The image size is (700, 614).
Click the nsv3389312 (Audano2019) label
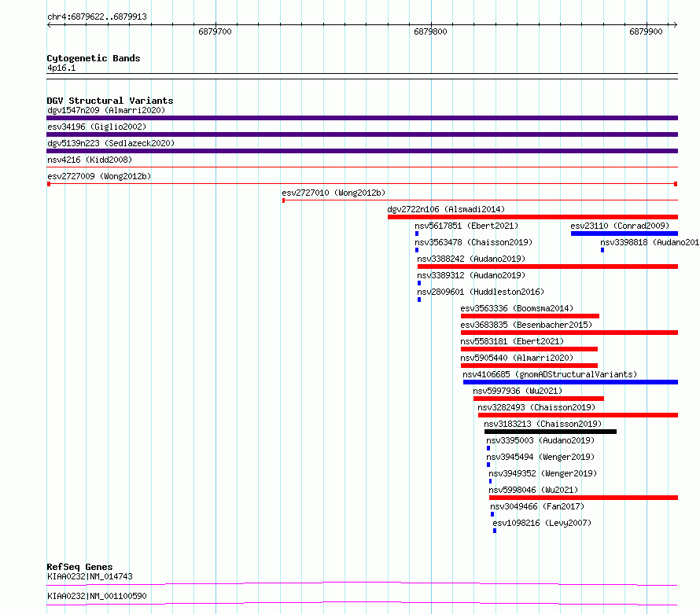471,275
